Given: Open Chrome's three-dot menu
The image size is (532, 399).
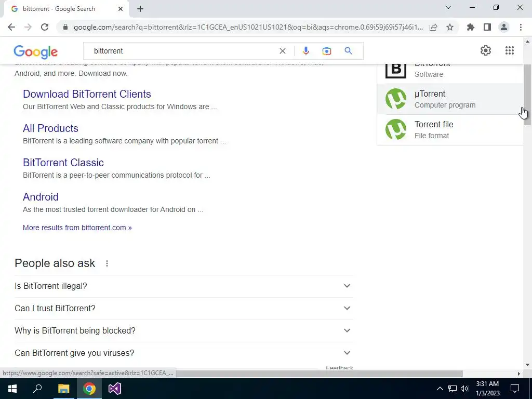Looking at the screenshot, I should click(521, 27).
